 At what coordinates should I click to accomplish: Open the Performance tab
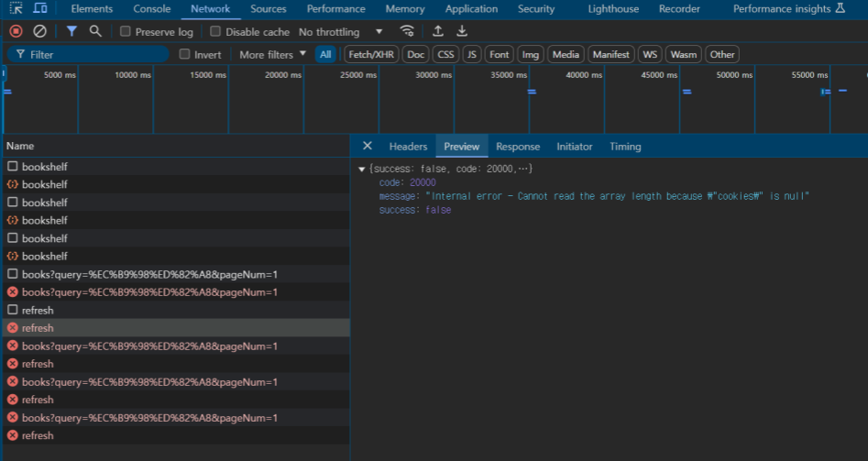coord(336,9)
